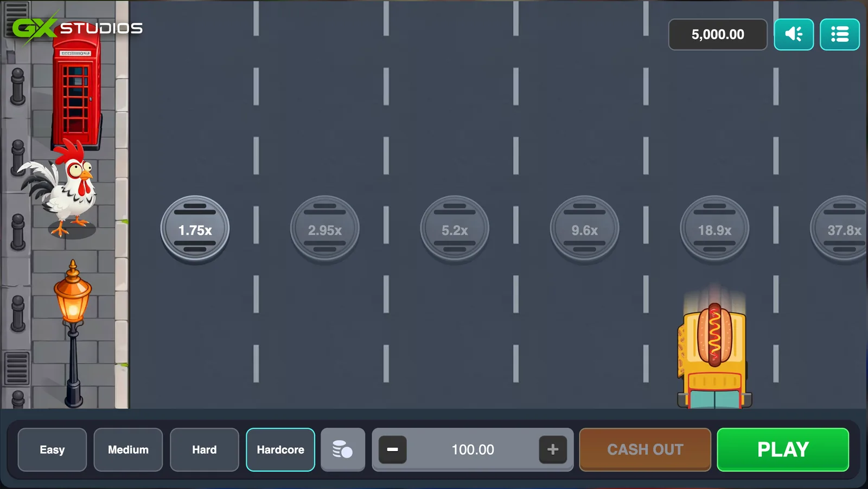Increase the bet with plus button
Image resolution: width=868 pixels, height=489 pixels.
pyautogui.click(x=553, y=449)
